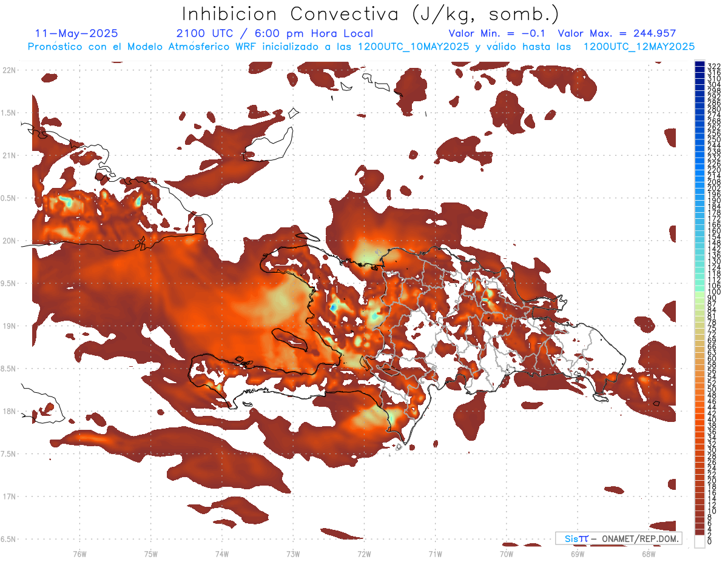Viewport: 728px width, 562px height.
Task: Click the '70W' longitude label
Action: (x=507, y=553)
